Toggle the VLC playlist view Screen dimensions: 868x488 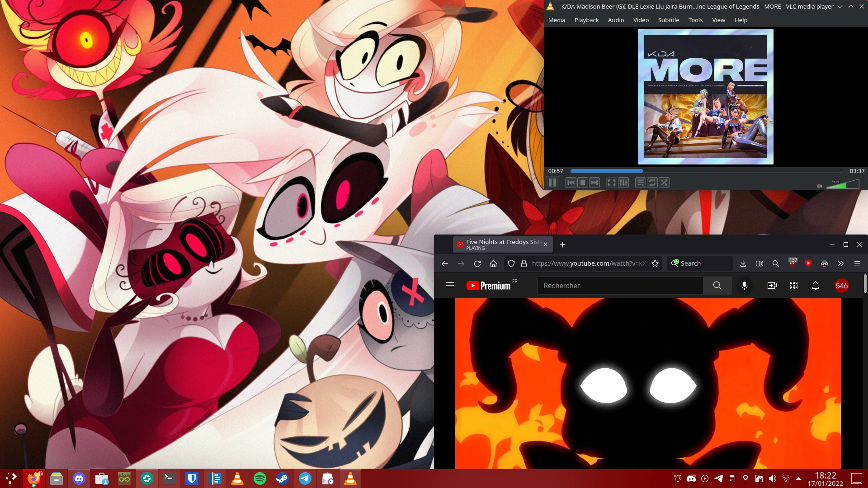[640, 183]
